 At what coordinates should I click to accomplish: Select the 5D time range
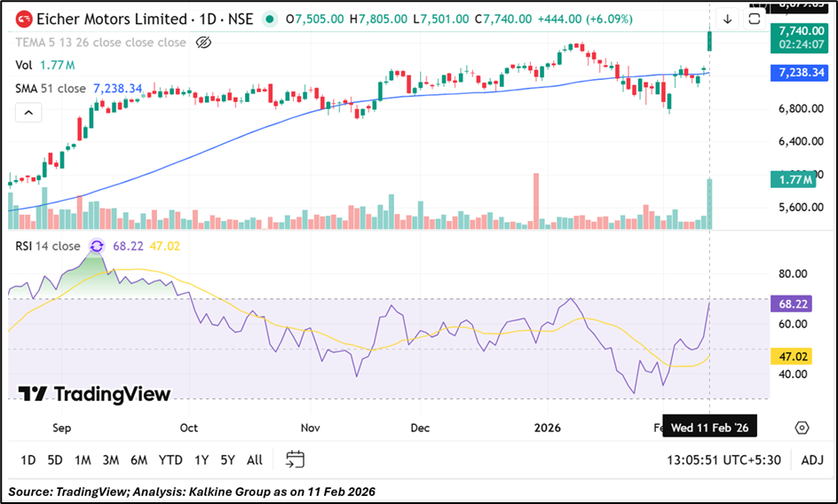(x=55, y=460)
